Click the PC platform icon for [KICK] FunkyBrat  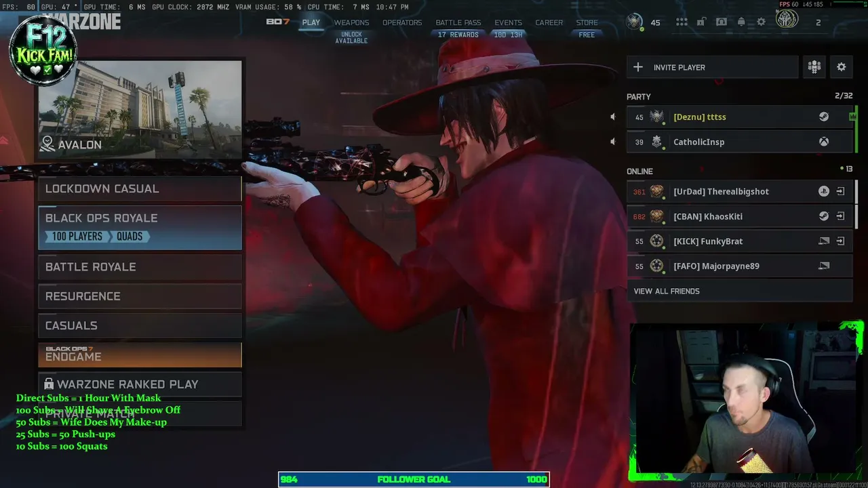click(x=824, y=241)
